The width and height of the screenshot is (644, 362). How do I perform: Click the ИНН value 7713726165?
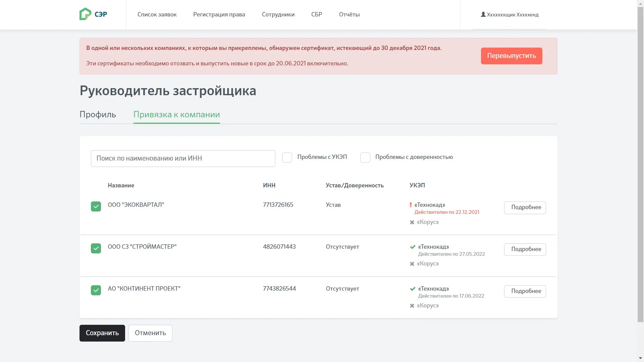point(278,205)
